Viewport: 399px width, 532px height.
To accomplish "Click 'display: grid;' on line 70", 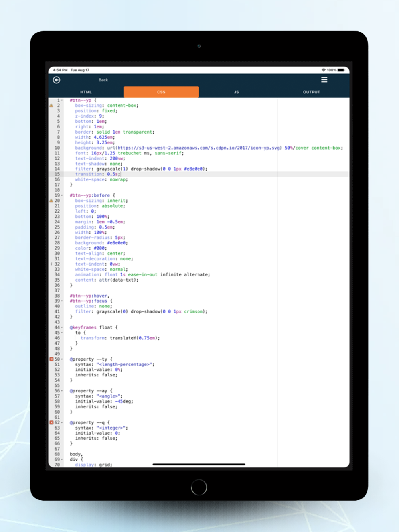I will tap(94, 465).
